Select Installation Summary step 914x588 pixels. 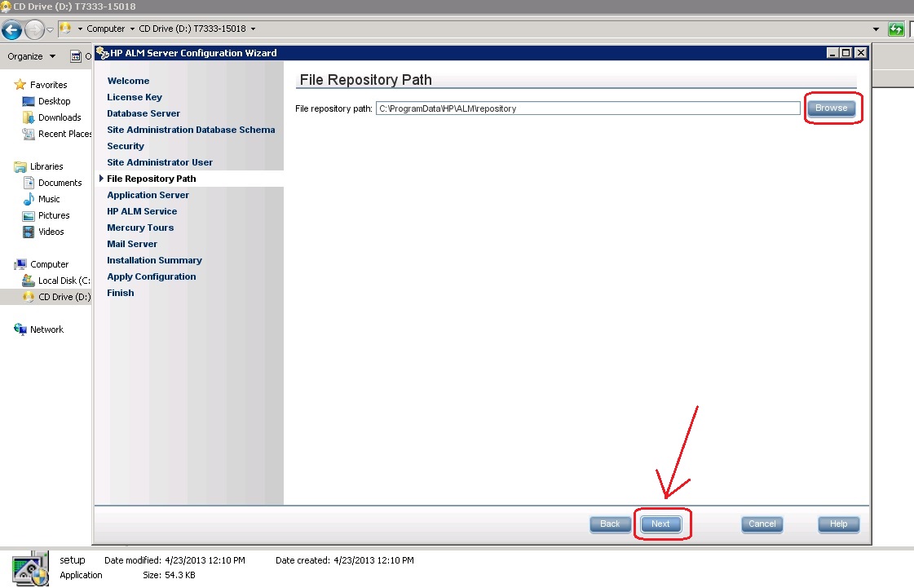click(154, 260)
